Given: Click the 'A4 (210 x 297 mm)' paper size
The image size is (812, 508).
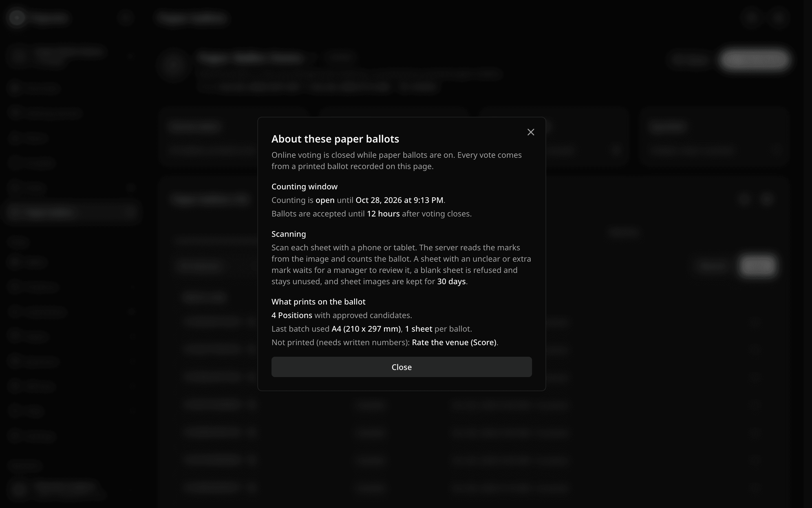Looking at the screenshot, I should tap(366, 329).
